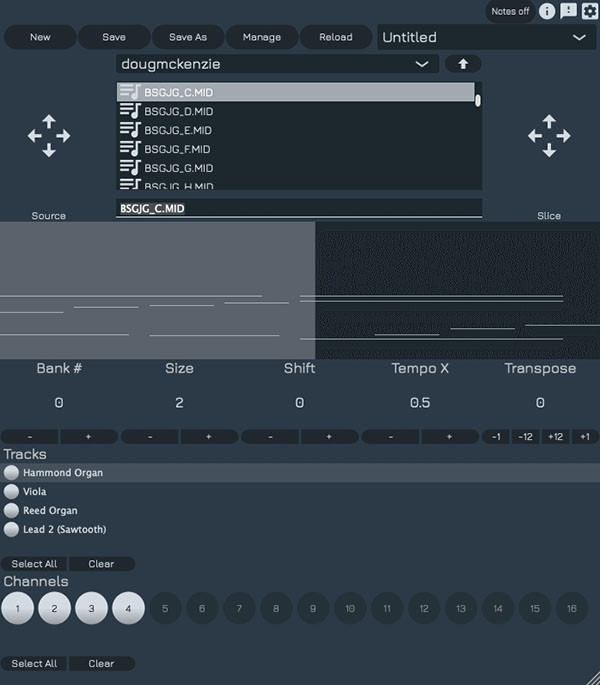
Task: Select BSGJG_D.MID in the file list
Action: 178,111
